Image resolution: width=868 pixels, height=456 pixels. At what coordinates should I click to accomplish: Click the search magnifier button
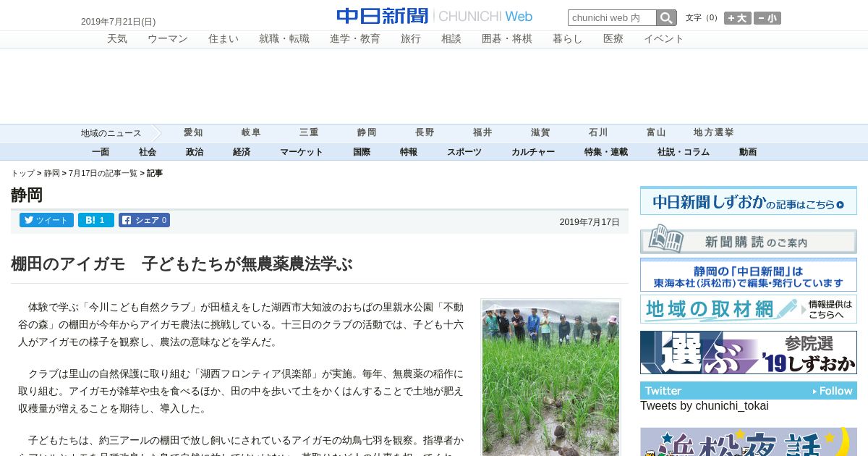pyautogui.click(x=666, y=18)
